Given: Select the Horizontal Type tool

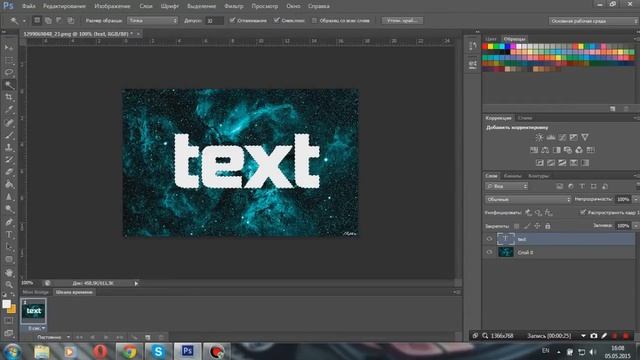Looking at the screenshot, I should (9, 235).
